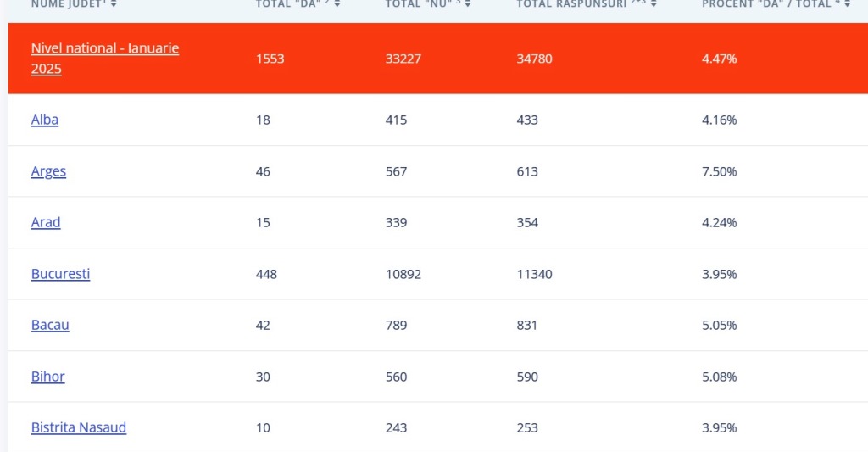Click the 33227 national NU total
Image resolution: width=868 pixels, height=452 pixels.
(403, 59)
